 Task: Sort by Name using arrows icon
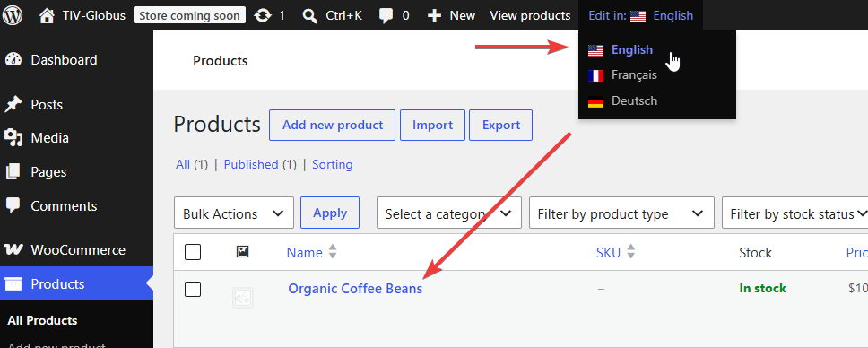coord(332,252)
